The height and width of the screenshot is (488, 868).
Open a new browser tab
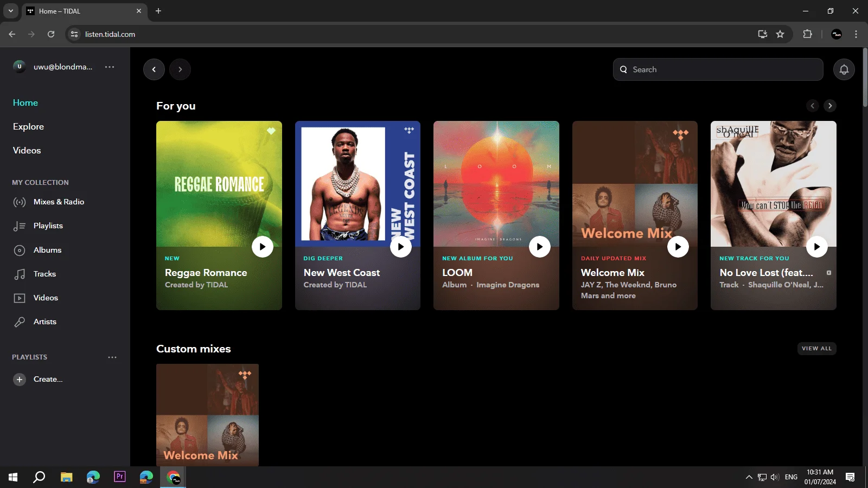coord(158,11)
